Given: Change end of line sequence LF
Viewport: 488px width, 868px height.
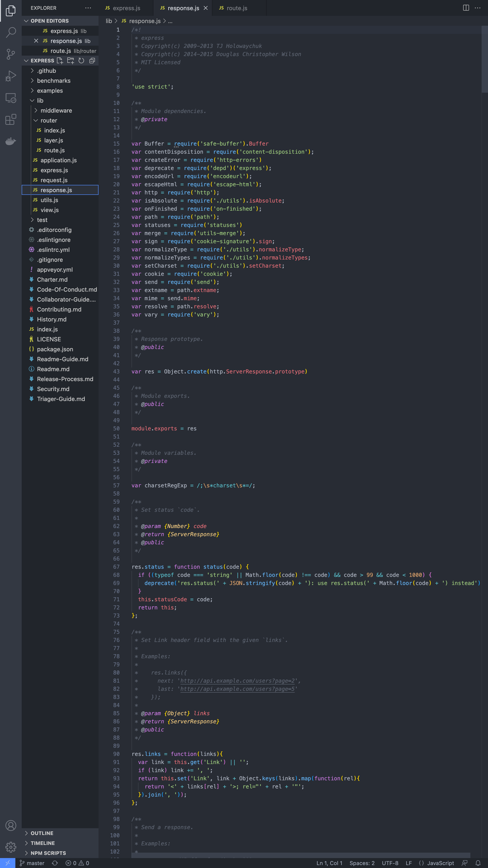Looking at the screenshot, I should (x=408, y=863).
